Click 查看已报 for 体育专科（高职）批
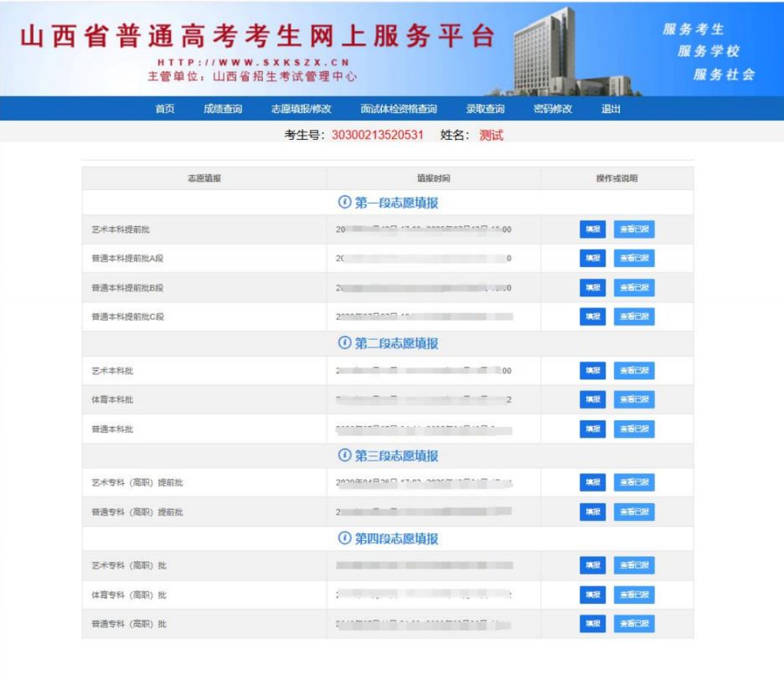This screenshot has width=784, height=680. tap(634, 595)
